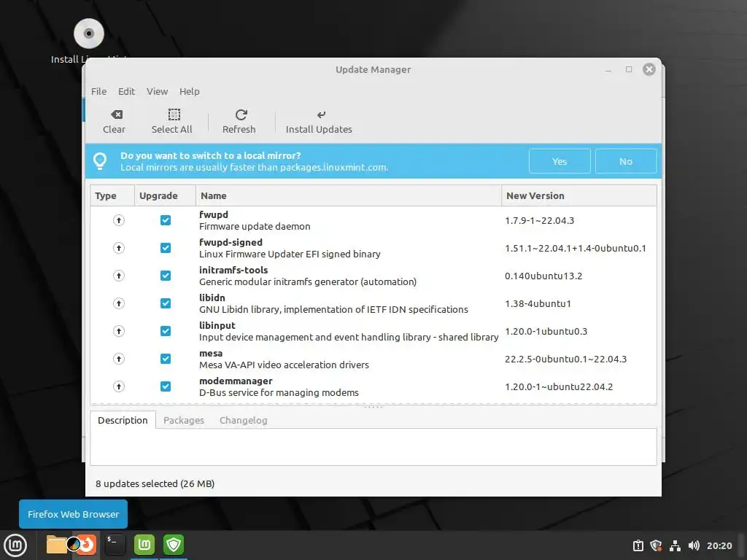Open the File menu
Viewport: 747px width, 560px height.
98,91
